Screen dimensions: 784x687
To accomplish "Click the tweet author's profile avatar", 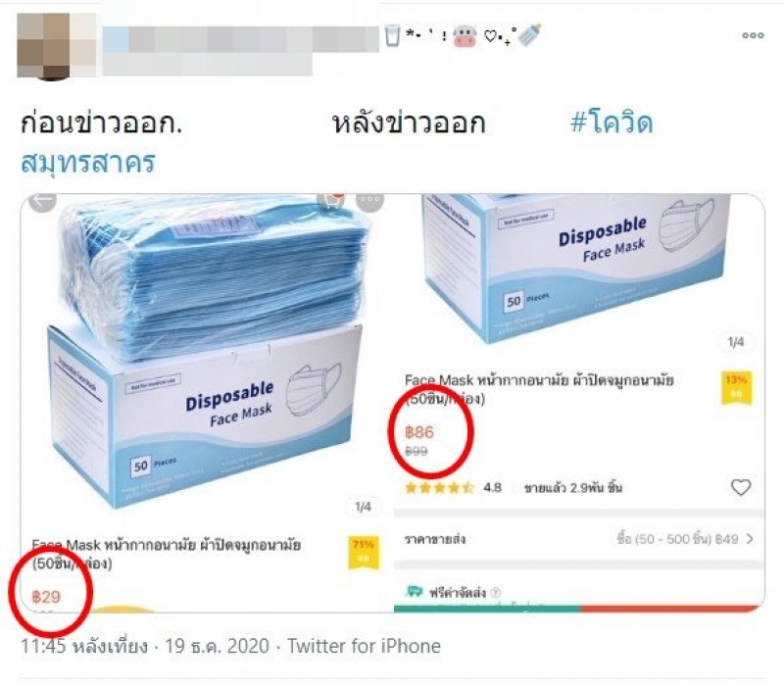I will pos(56,46).
